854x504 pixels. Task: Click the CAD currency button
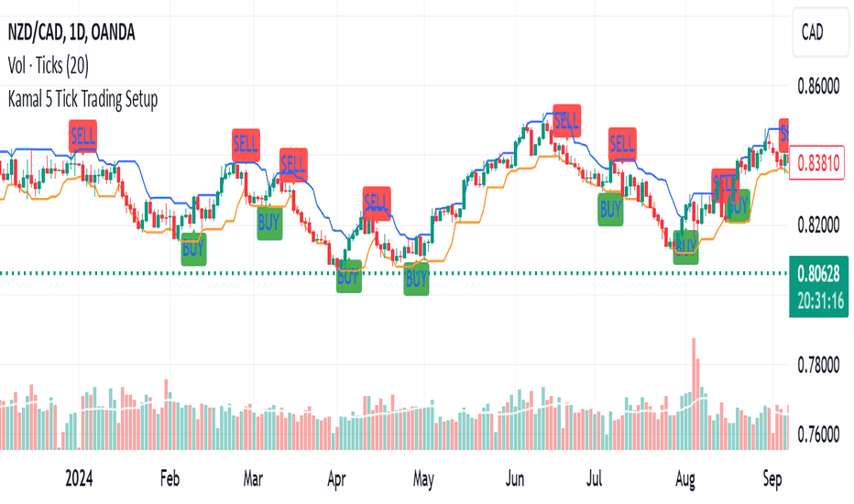tap(820, 33)
